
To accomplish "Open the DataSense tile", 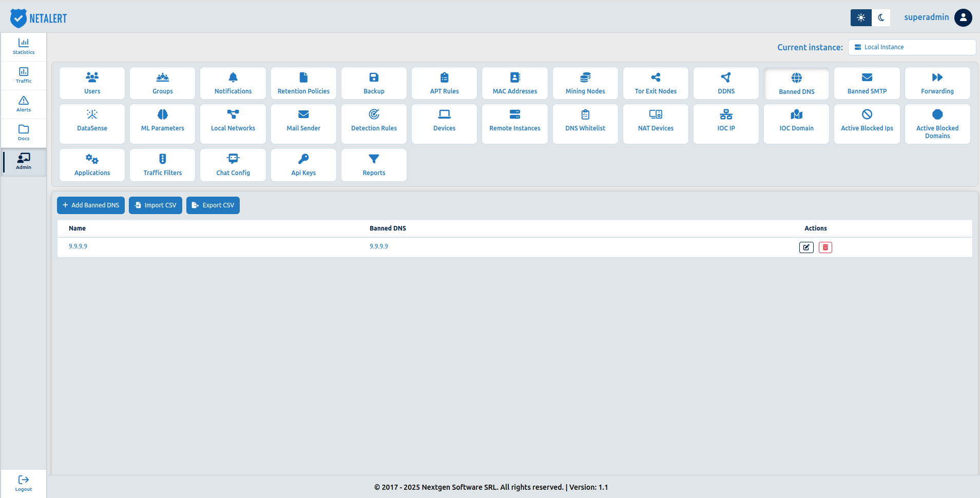I will tap(92, 124).
